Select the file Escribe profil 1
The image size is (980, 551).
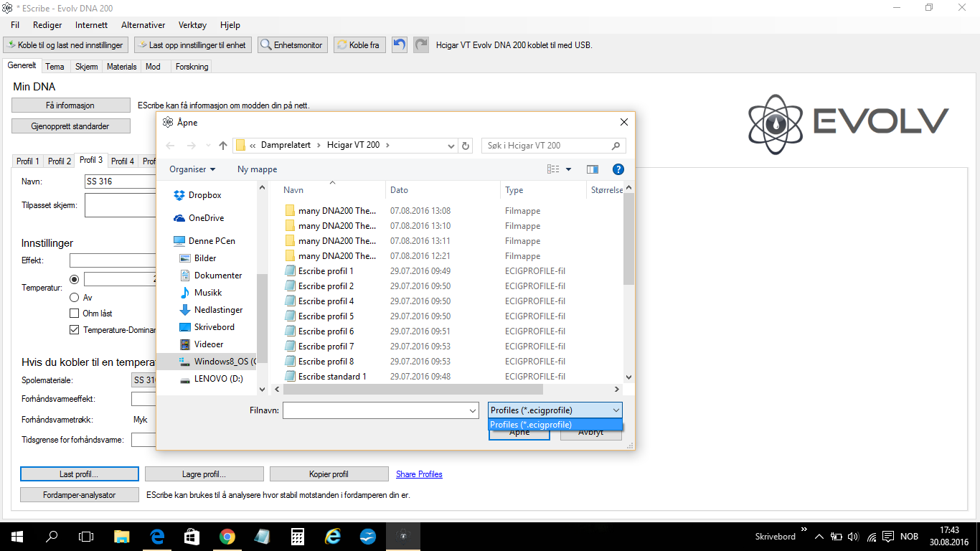tap(326, 271)
